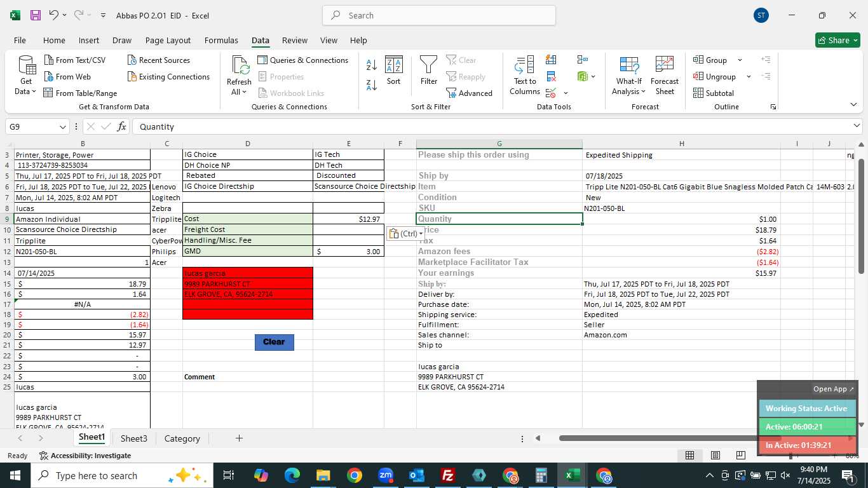Open Advanced filter options
The width and height of the screenshot is (868, 488).
(470, 93)
